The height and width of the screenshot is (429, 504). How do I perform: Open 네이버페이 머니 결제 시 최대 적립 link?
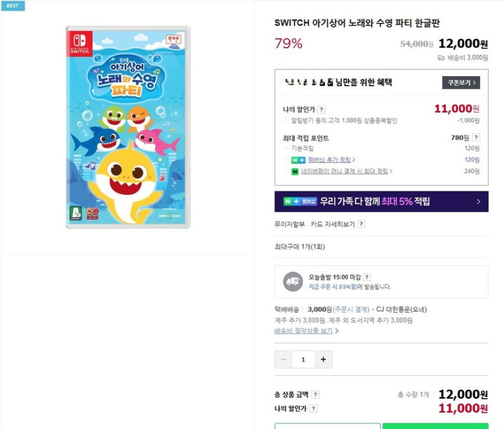345,171
